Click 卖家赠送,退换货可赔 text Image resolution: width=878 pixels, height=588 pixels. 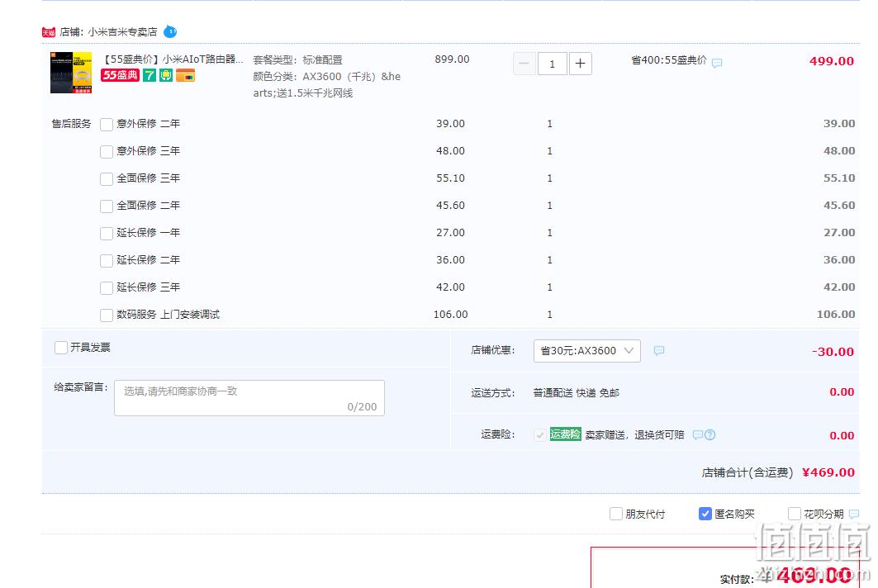pos(635,435)
